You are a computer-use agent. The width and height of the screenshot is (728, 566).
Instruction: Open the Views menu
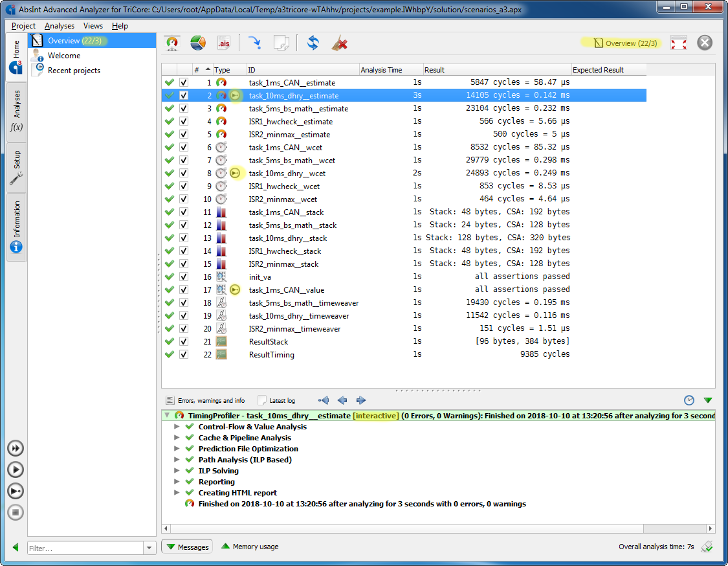93,26
